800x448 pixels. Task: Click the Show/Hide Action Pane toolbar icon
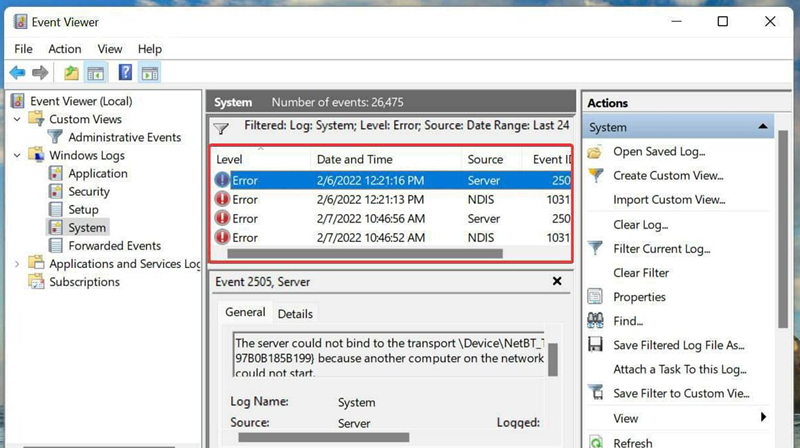pyautogui.click(x=150, y=73)
